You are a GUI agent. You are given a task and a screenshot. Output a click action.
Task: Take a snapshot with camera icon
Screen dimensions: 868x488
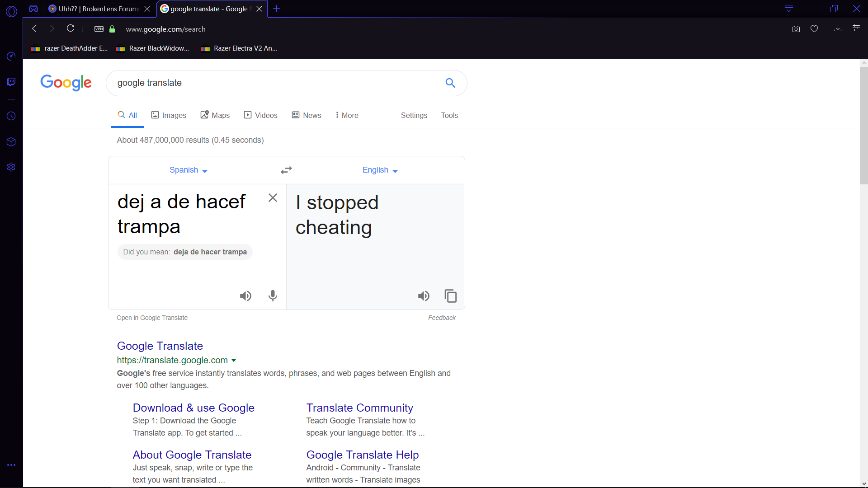(x=796, y=29)
